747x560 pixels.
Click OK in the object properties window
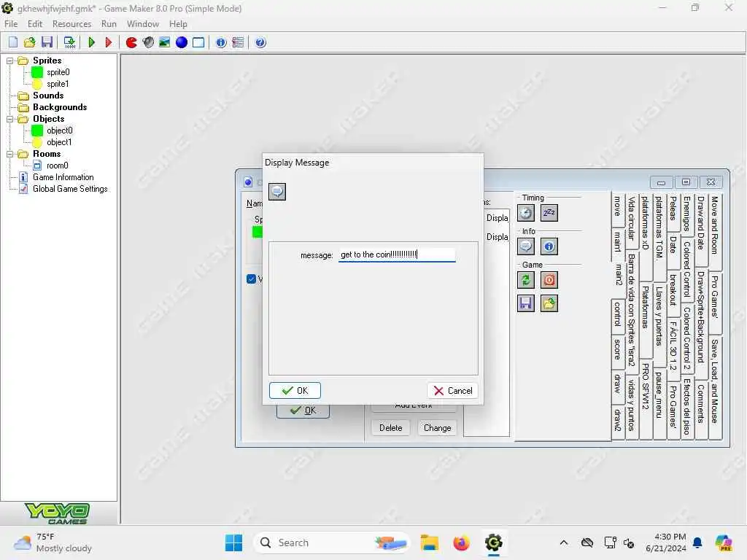303,411
